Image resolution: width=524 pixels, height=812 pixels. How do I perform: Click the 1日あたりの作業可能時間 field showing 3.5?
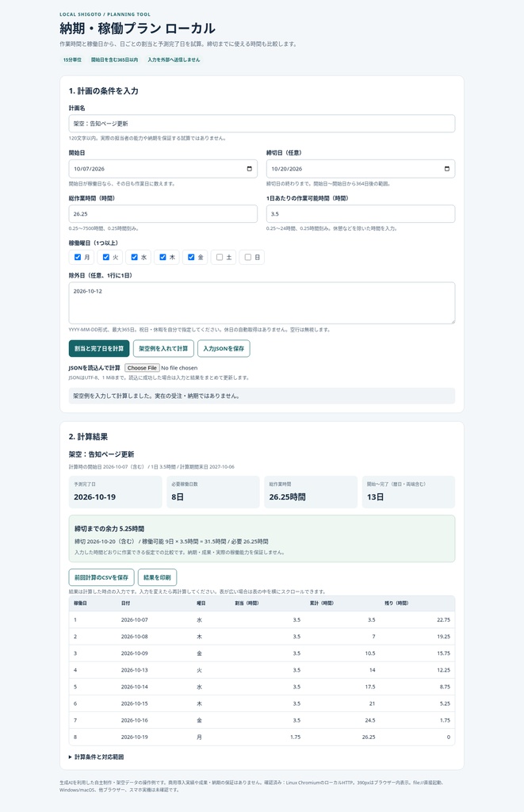point(361,214)
